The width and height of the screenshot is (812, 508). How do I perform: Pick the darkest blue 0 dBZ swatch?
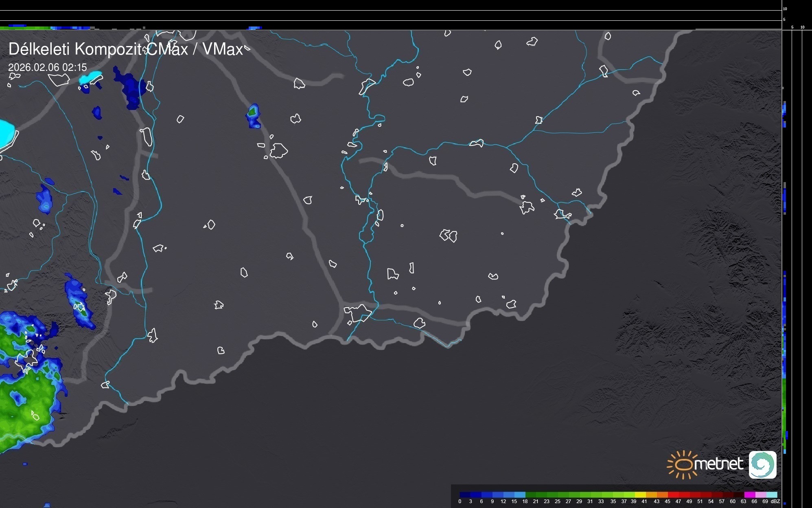[x=465, y=495]
